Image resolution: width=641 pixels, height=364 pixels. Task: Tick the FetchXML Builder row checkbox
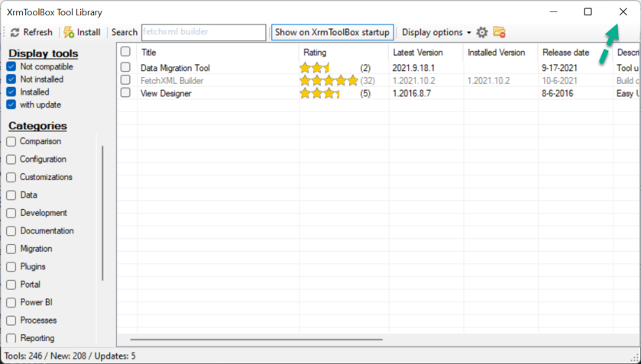click(x=125, y=80)
